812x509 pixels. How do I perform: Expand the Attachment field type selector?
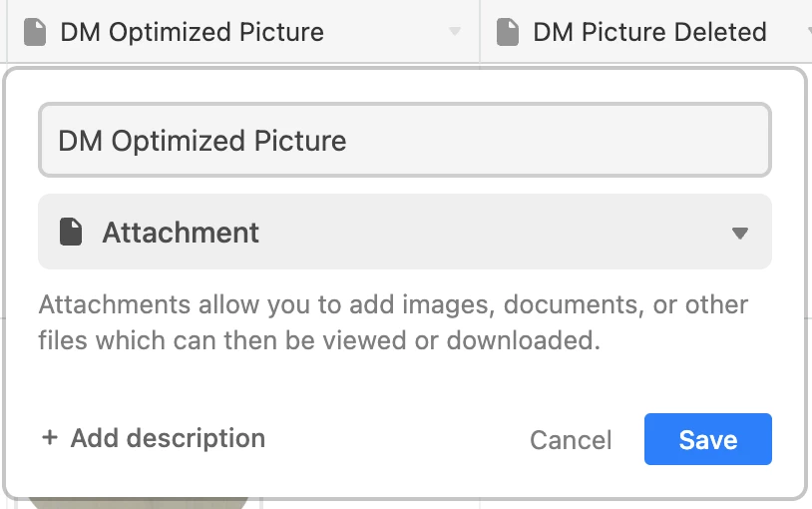(x=404, y=233)
